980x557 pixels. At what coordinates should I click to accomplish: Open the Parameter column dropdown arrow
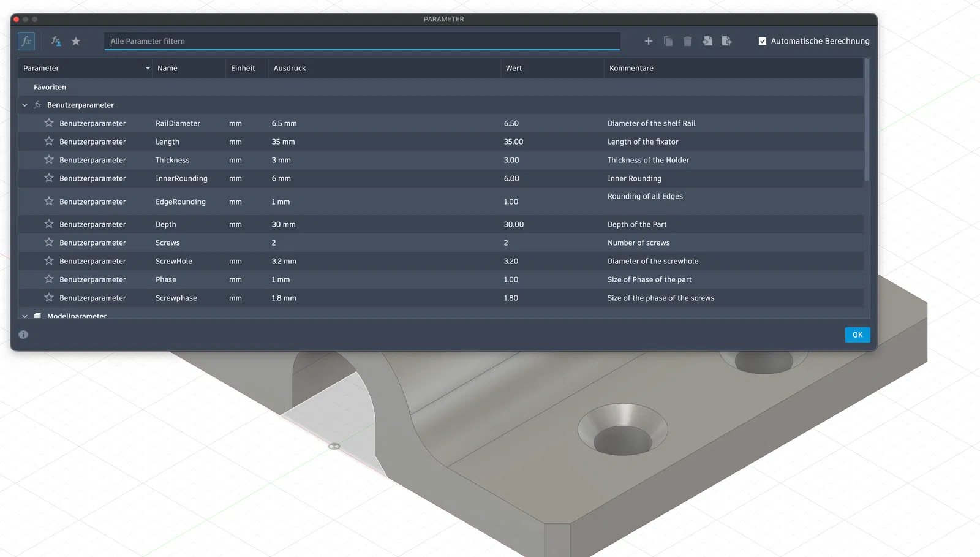point(148,68)
